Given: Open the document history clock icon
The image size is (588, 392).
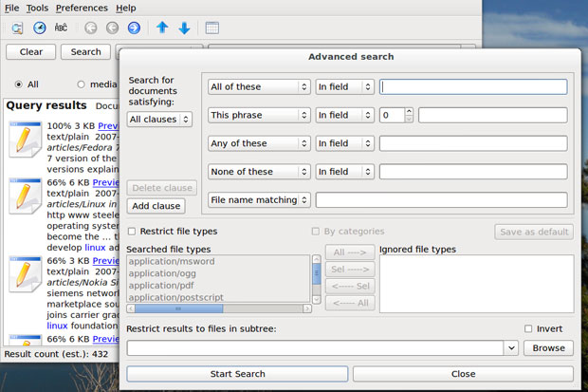Looking at the screenshot, I should click(40, 28).
